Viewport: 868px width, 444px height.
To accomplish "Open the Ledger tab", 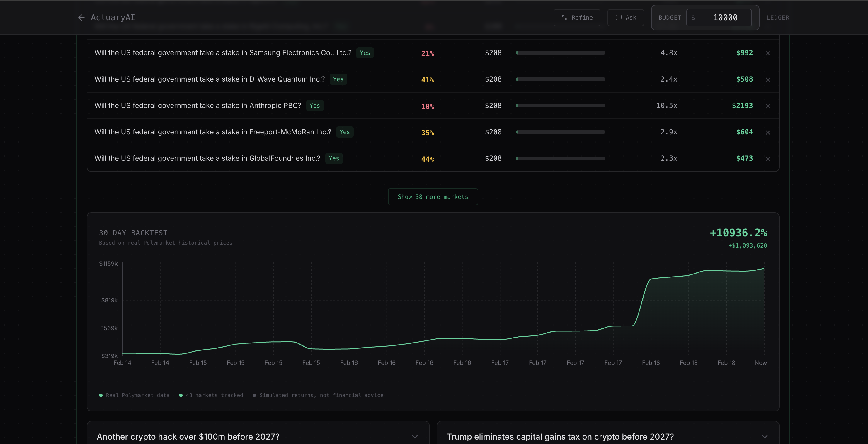I will pos(777,18).
